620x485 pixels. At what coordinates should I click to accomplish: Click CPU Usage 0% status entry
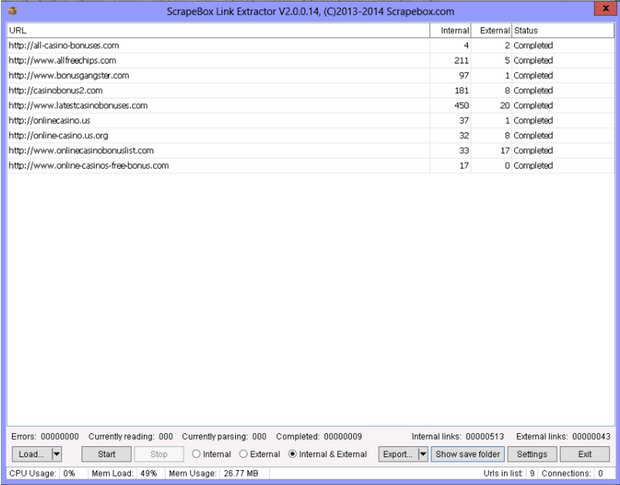(x=42, y=473)
